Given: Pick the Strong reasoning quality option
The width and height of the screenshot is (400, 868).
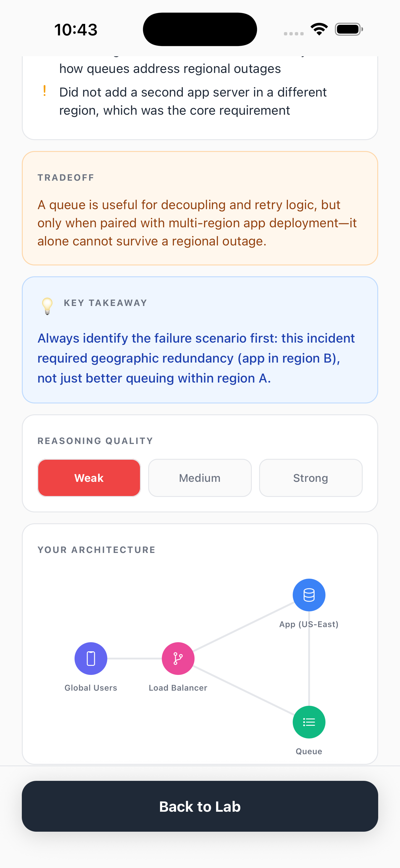Looking at the screenshot, I should (310, 478).
